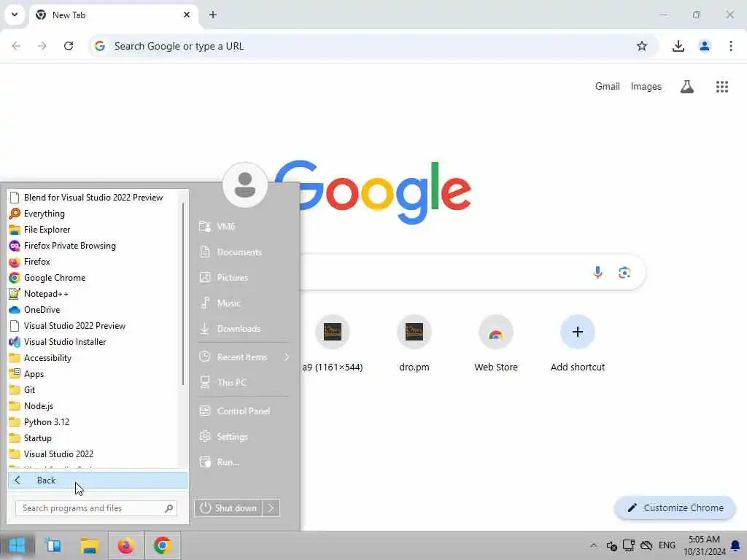The height and width of the screenshot is (560, 747).
Task: Open the VM6 user folder
Action: 244,227
